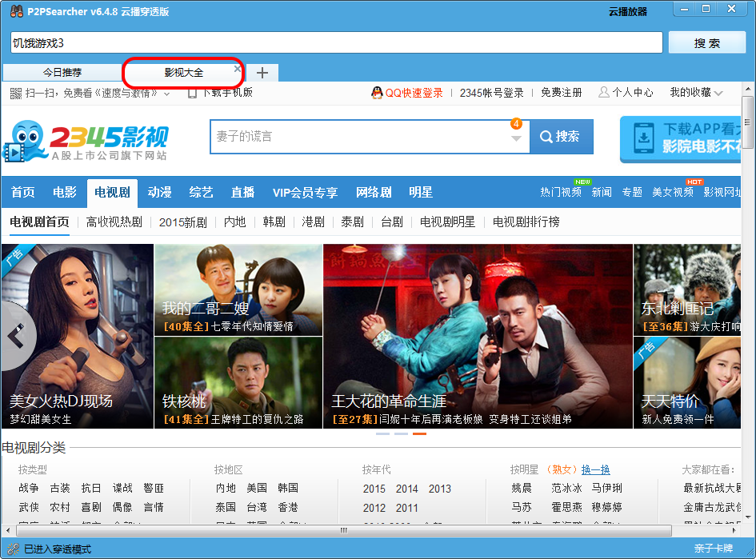The image size is (756, 559).
Task: Click the 2345影视 octopus logo
Action: click(86, 141)
